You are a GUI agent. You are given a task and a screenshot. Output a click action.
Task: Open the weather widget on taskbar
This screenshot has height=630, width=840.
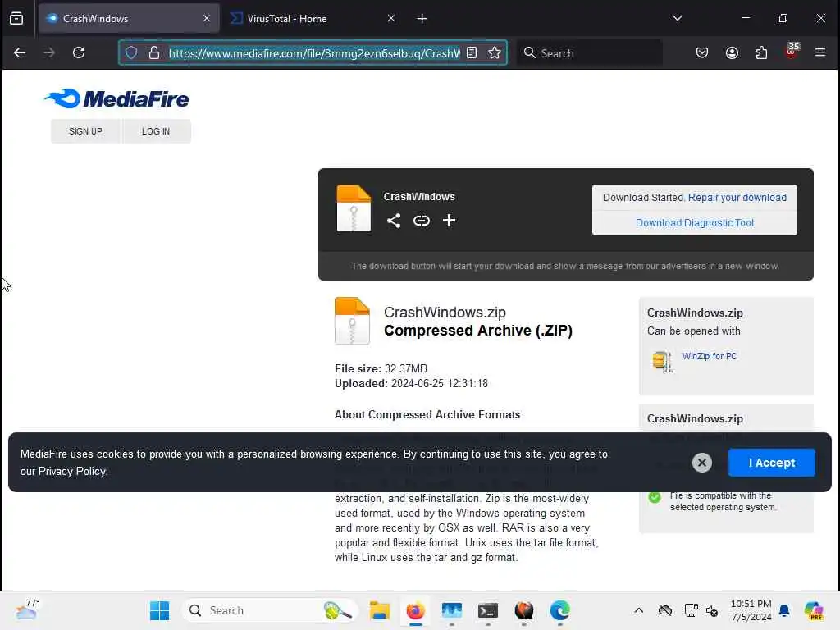point(27,609)
